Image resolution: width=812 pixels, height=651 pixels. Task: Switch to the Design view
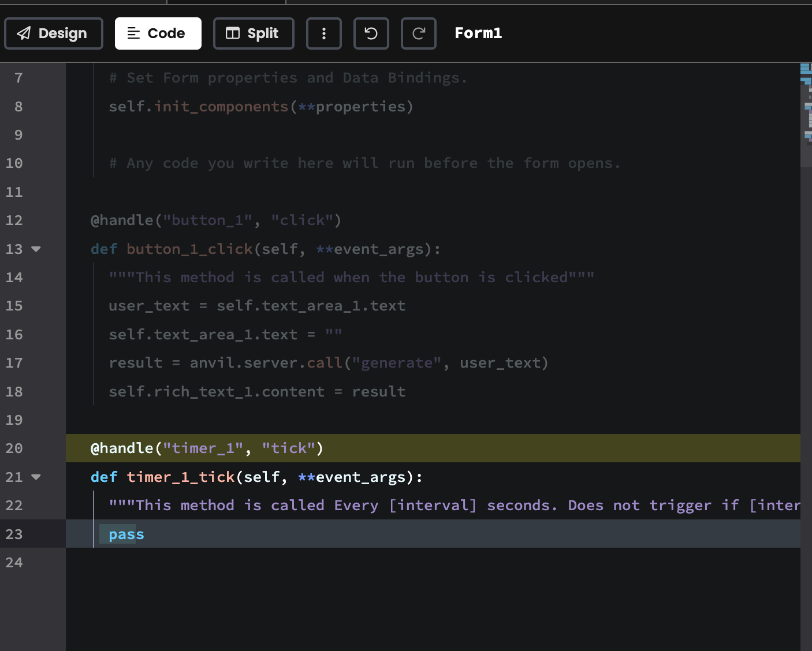pos(53,33)
